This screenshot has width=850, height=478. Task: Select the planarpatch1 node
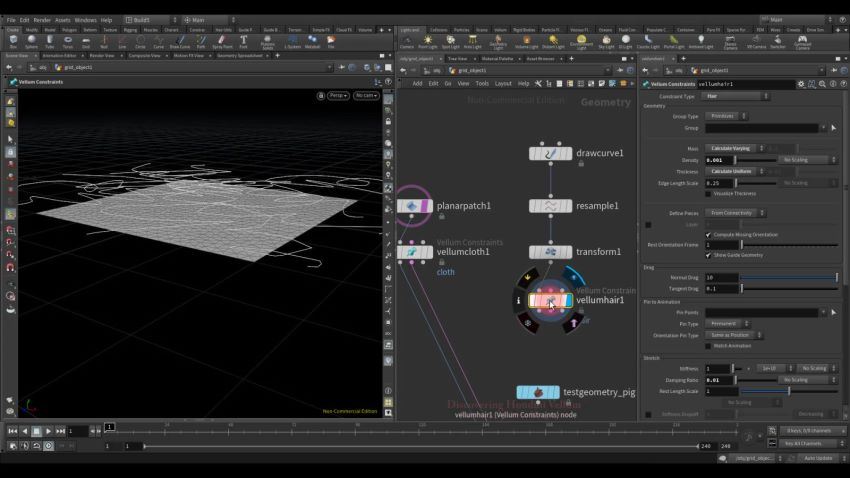coord(415,206)
